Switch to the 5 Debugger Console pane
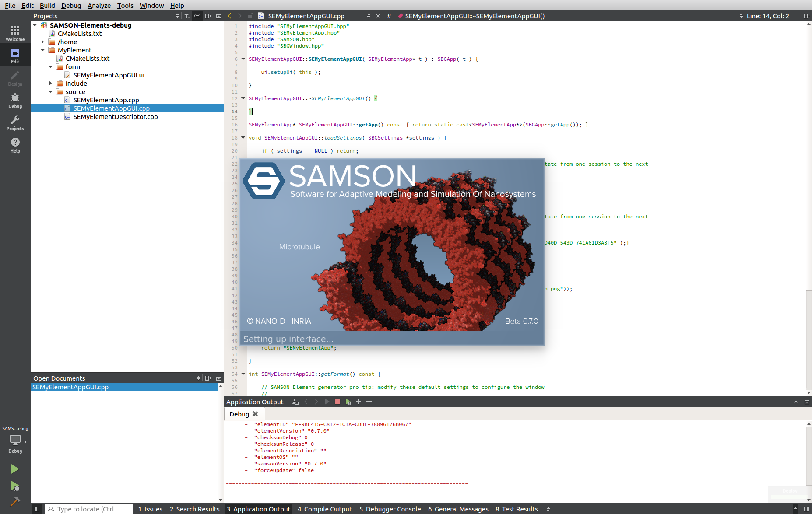 point(390,509)
